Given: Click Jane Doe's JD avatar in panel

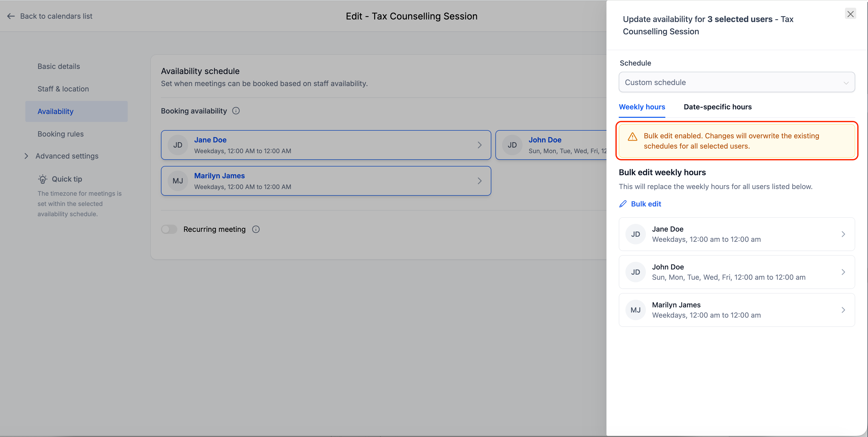Looking at the screenshot, I should pos(635,234).
